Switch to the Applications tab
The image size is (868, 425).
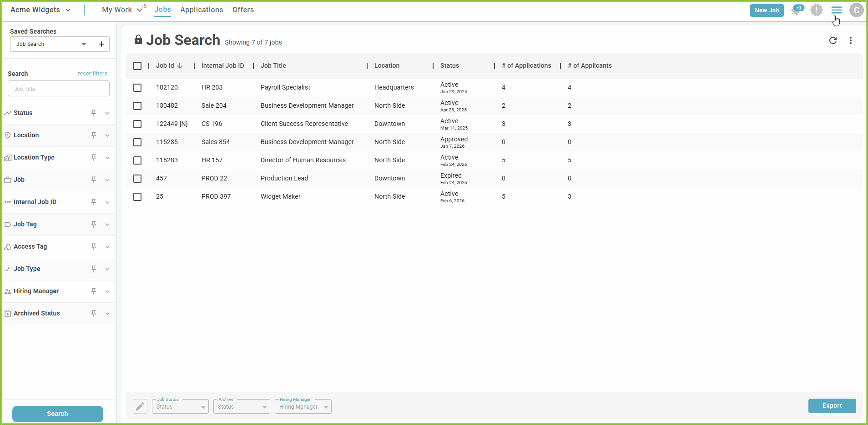point(202,10)
